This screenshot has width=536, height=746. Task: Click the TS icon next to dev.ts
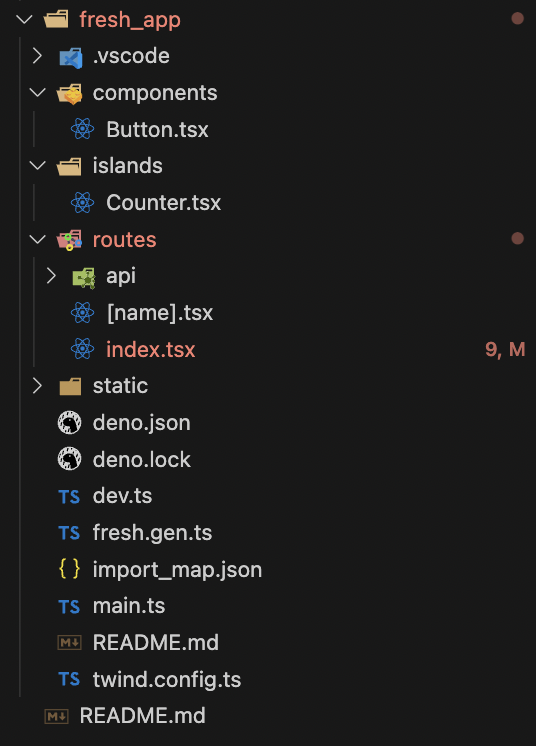pyautogui.click(x=69, y=497)
